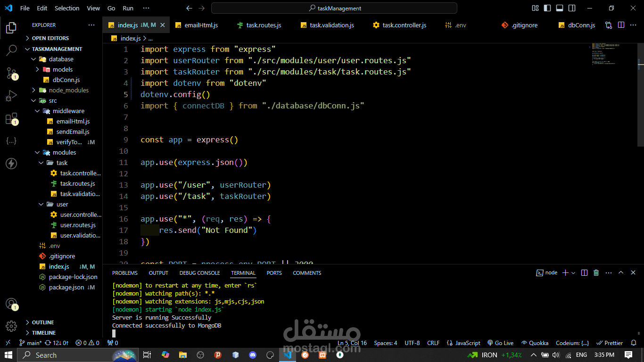Click Spaces: 4 indentation setting
The width and height of the screenshot is (644, 362).
pyautogui.click(x=386, y=343)
